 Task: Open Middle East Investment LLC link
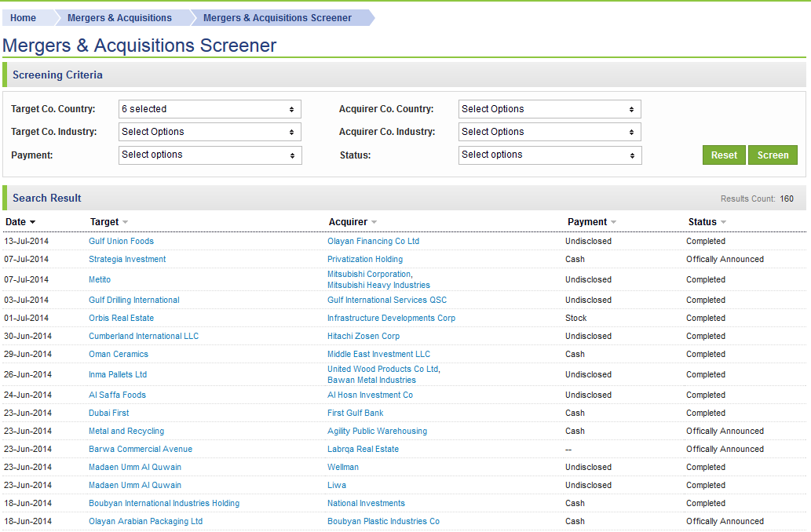click(x=378, y=354)
